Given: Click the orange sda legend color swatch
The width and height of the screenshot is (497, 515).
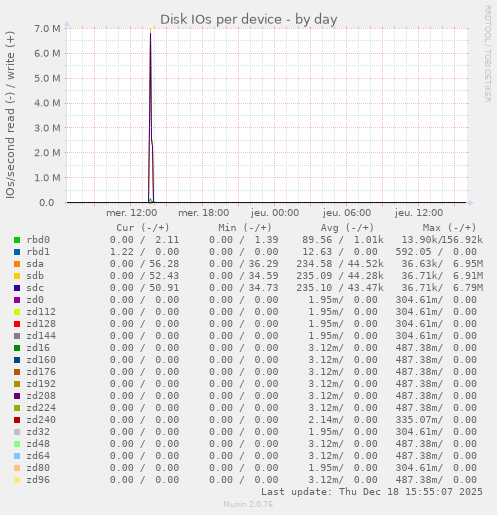Looking at the screenshot, I should (x=17, y=264).
